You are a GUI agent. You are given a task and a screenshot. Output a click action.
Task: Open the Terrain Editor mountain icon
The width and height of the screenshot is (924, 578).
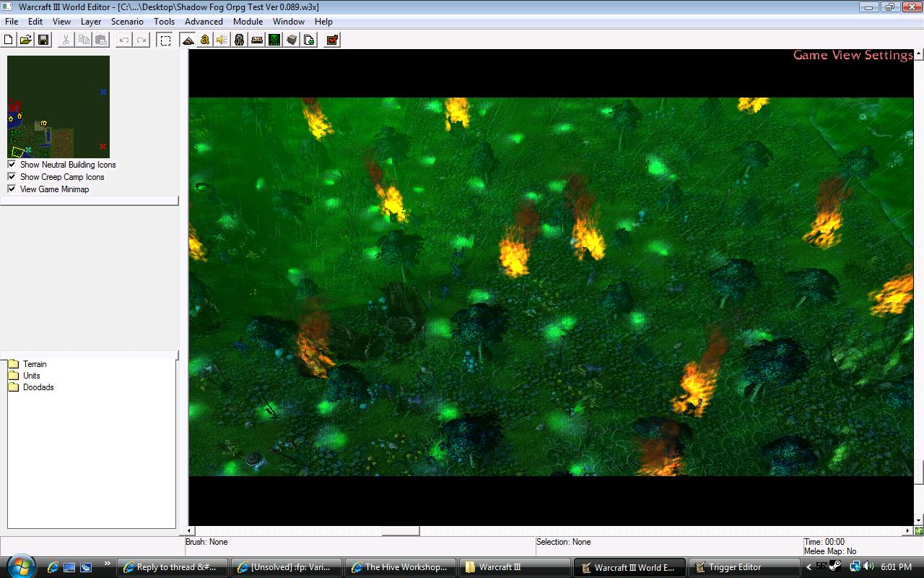click(x=188, y=40)
